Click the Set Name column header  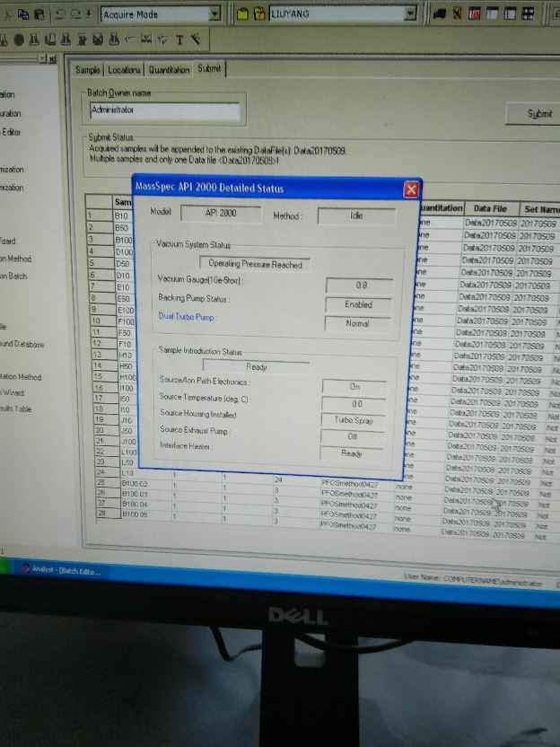click(x=539, y=208)
